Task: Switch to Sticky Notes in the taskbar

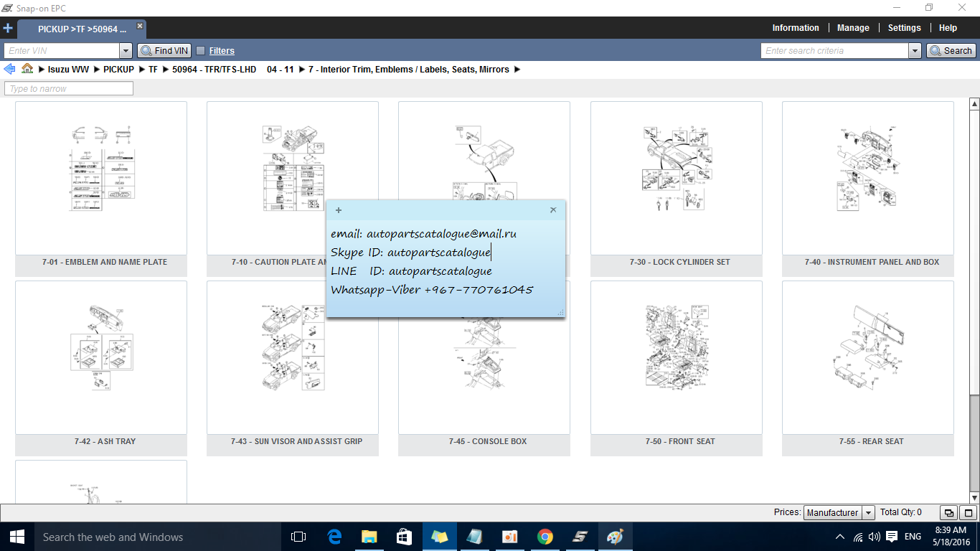Action: (439, 537)
